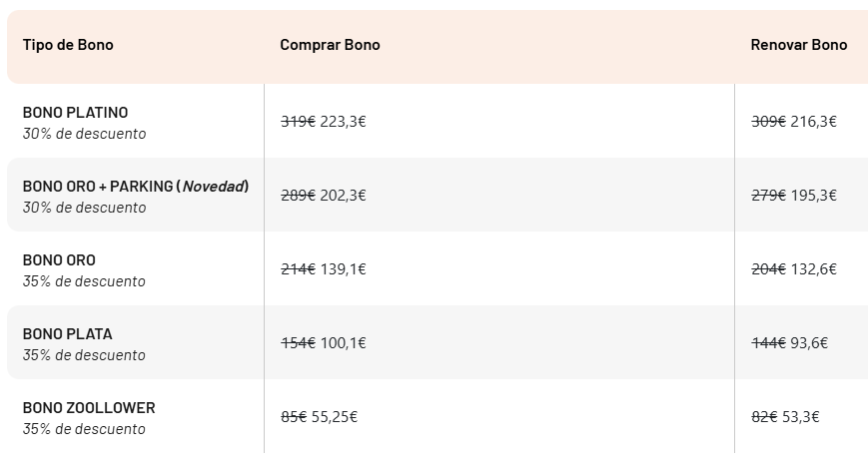The width and height of the screenshot is (868, 470).
Task: Select the Zoollower renewal price 53,3€
Action: click(x=800, y=416)
